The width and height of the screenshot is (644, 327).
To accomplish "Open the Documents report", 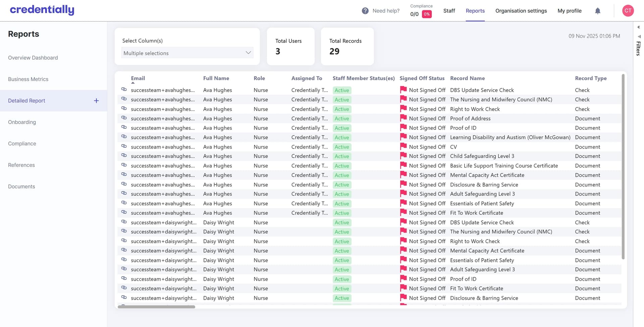I will [x=21, y=186].
